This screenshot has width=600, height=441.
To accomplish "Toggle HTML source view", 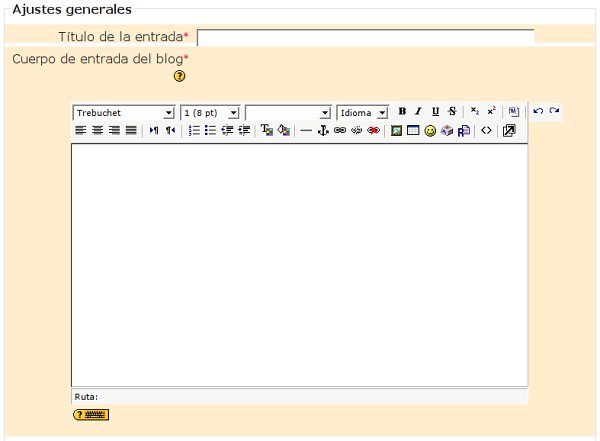I will pos(486,131).
